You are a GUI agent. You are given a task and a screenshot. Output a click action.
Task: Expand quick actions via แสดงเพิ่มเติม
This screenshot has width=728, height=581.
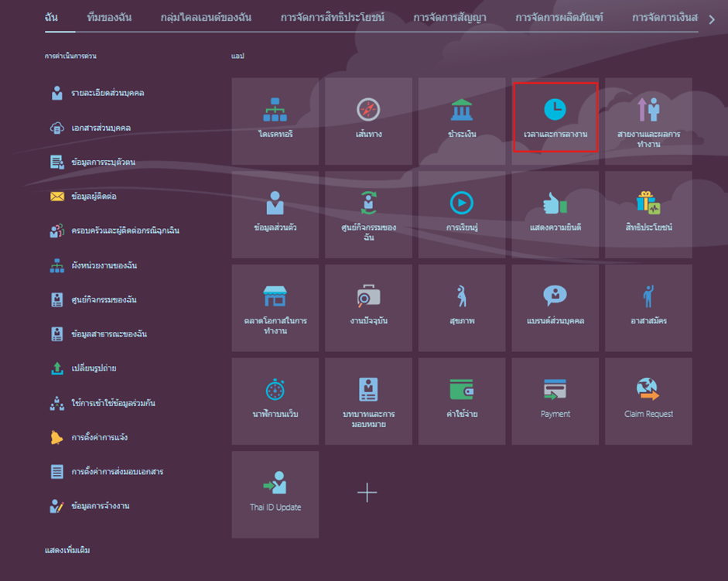[x=67, y=550]
